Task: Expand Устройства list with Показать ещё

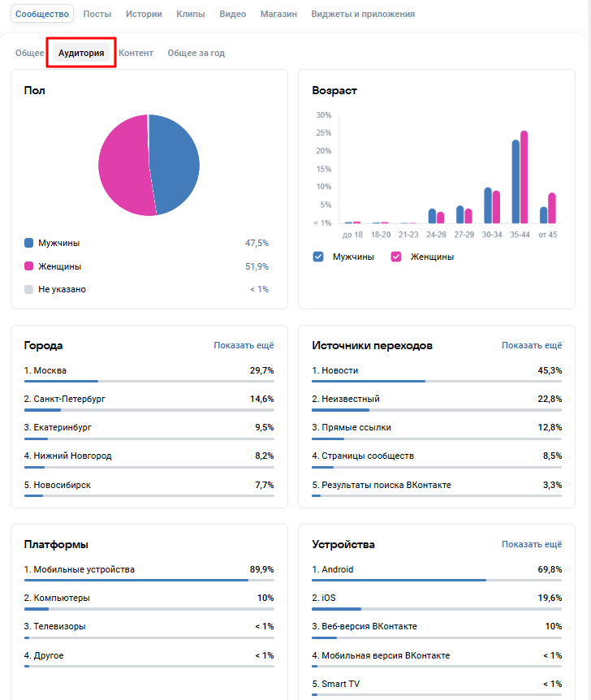Action: tap(531, 544)
